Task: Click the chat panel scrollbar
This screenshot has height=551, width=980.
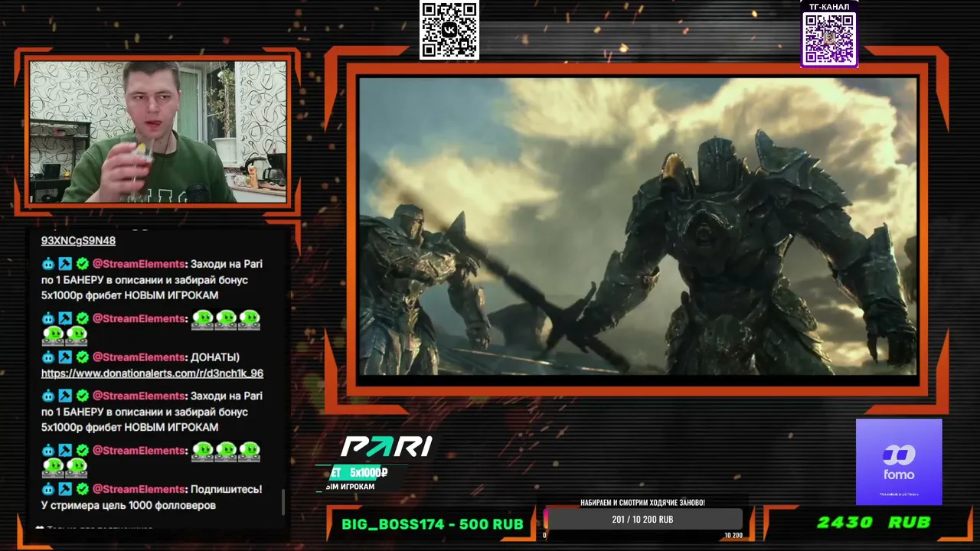Action: [x=283, y=502]
